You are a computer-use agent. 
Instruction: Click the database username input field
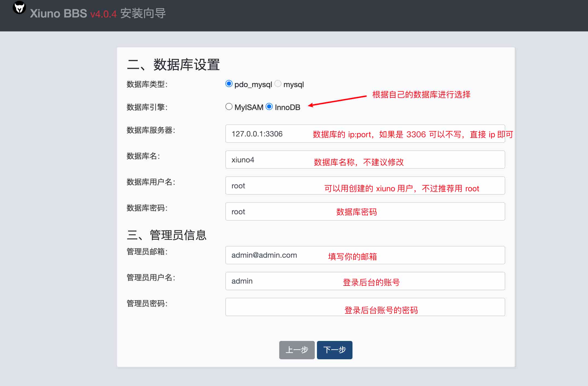[273, 186]
